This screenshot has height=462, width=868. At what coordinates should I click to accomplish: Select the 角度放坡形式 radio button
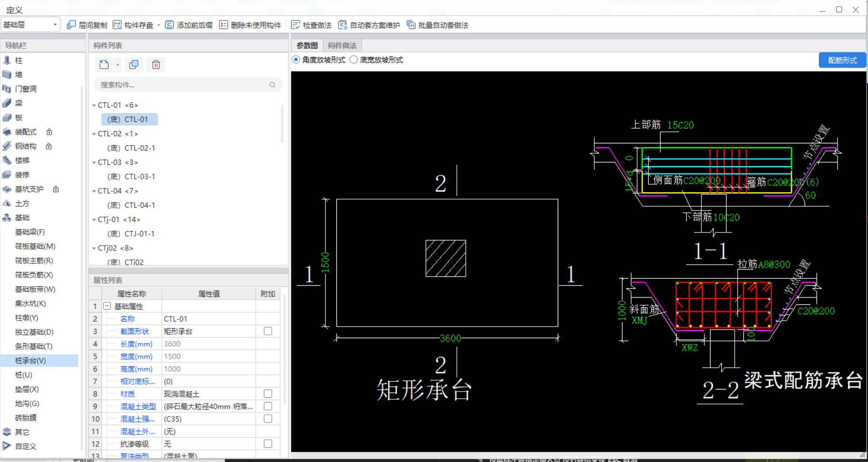click(296, 60)
